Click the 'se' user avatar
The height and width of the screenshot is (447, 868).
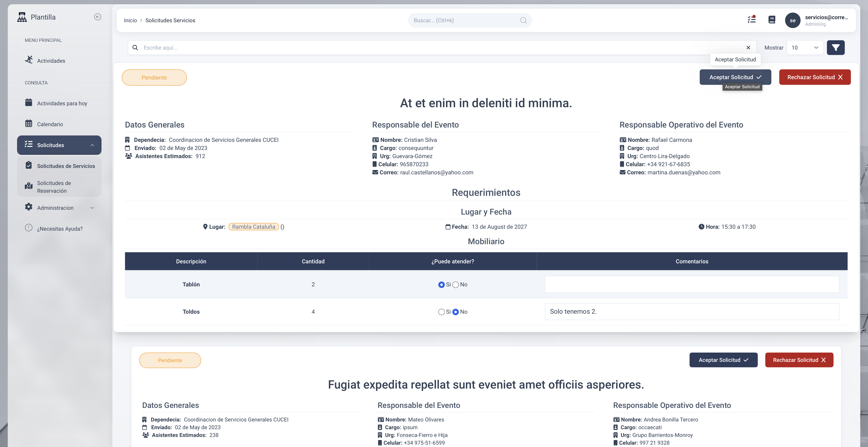tap(792, 21)
